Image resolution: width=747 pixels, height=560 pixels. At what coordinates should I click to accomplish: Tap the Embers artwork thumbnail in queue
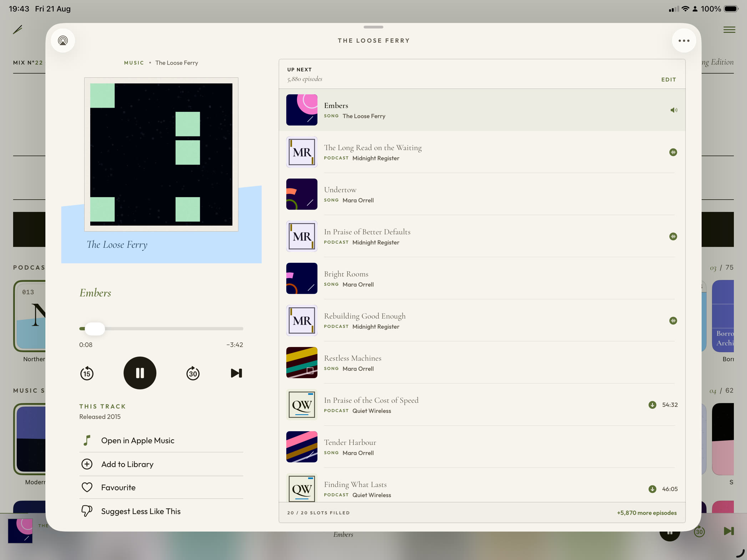[302, 110]
